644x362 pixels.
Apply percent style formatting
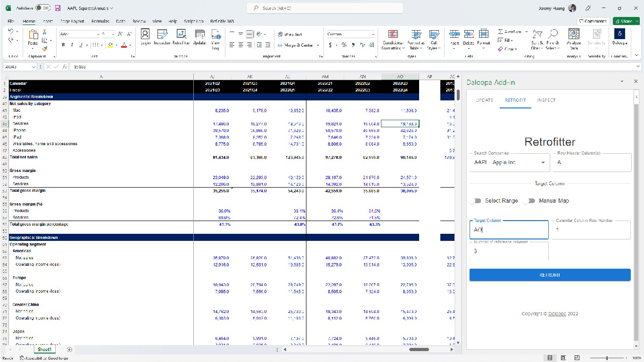tap(344, 45)
